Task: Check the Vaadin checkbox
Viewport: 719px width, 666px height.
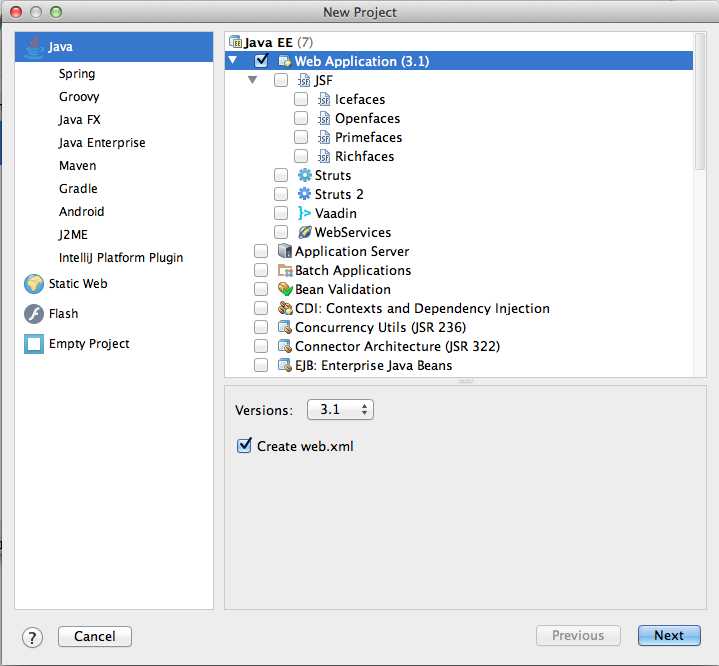Action: point(281,213)
